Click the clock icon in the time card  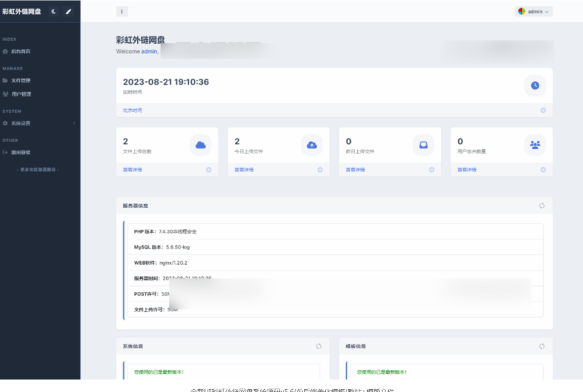[535, 85]
